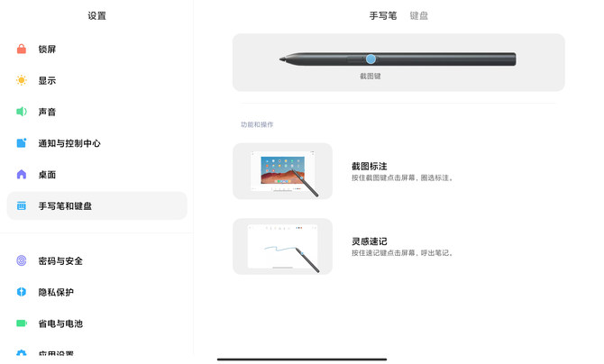This screenshot has height=364, width=604.
Task: Tap the blue shield icon for 隐私保护
Action: coord(22,292)
